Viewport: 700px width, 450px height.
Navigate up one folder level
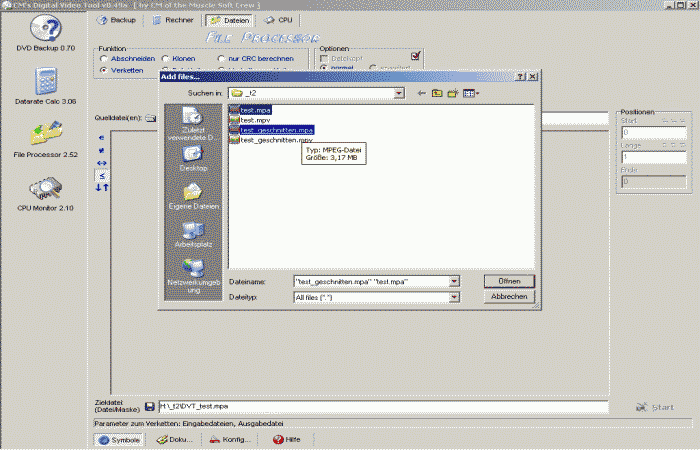tap(435, 93)
